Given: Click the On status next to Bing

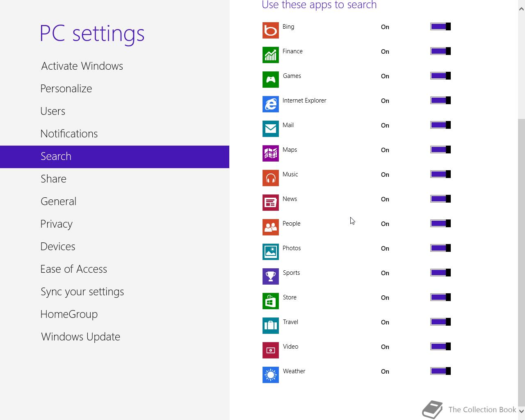Looking at the screenshot, I should click(x=385, y=27).
